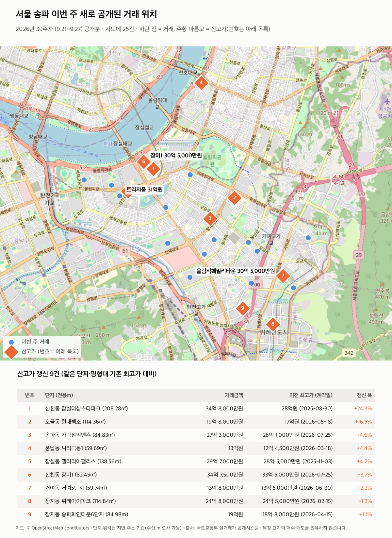The height and width of the screenshot is (538, 392).
Task: Click the previous high '28억원 (2025-08-30)'
Action: coord(307,409)
